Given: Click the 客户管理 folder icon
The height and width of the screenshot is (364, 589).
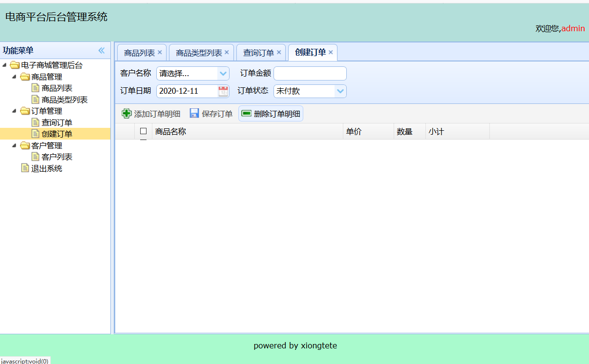Looking at the screenshot, I should click(x=25, y=145).
